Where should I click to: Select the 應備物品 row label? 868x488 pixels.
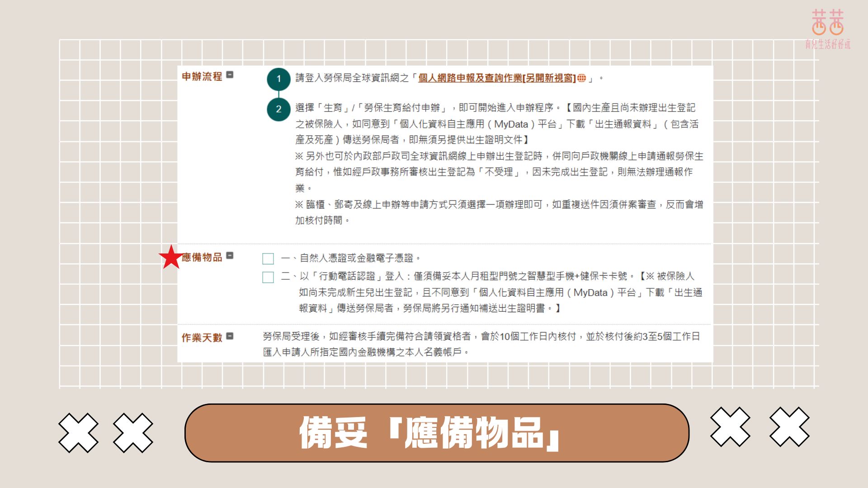201,257
